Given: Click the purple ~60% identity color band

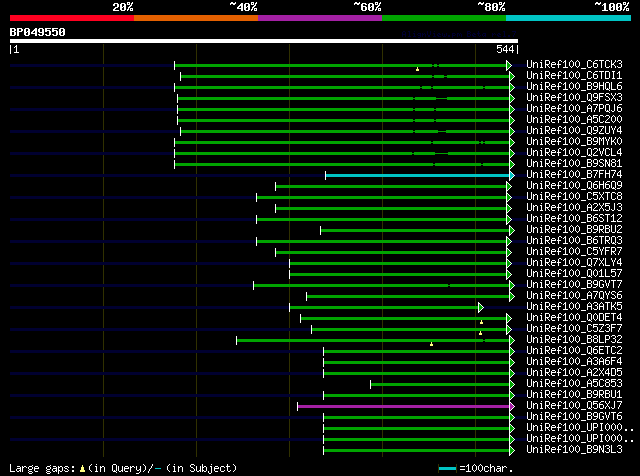Looking at the screenshot, I should pos(320,18).
